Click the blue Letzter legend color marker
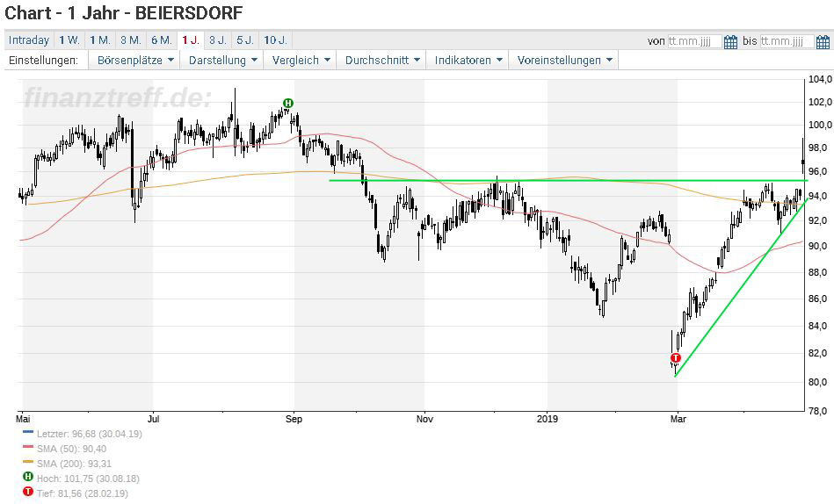The image size is (834, 504). (x=28, y=432)
